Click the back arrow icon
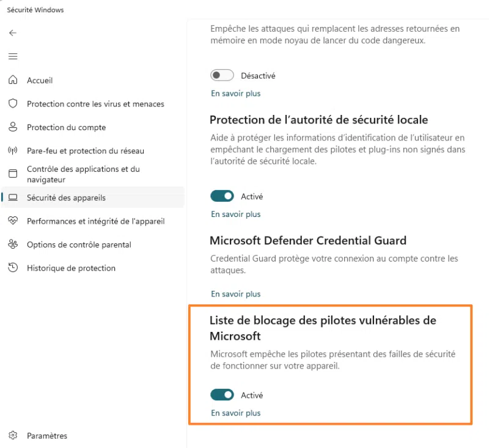 click(x=13, y=33)
